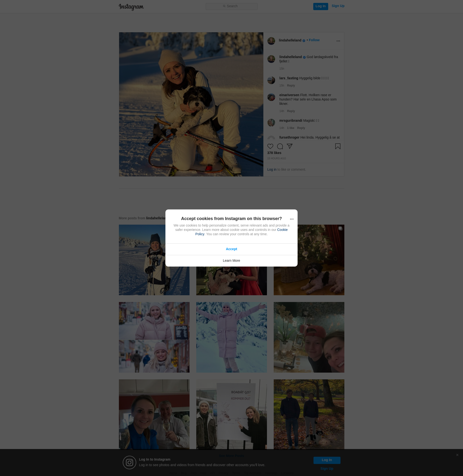Follow the lindahelleland account

point(314,40)
